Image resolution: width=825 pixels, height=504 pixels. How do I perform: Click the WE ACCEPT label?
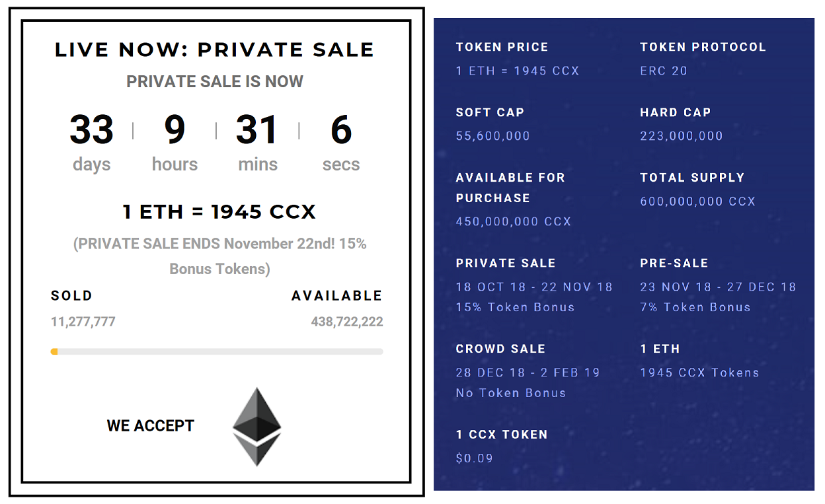coord(151,426)
